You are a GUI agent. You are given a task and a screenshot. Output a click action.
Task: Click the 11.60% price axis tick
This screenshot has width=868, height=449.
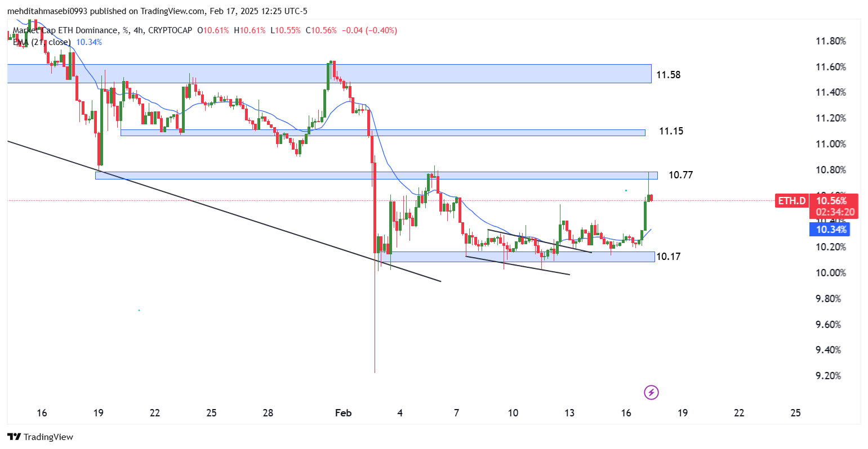click(x=831, y=67)
